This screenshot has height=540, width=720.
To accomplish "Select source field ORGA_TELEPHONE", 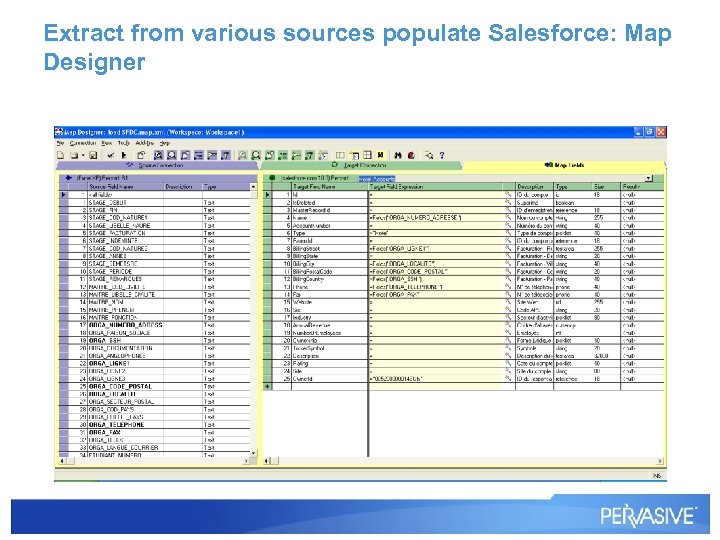I will (125, 425).
